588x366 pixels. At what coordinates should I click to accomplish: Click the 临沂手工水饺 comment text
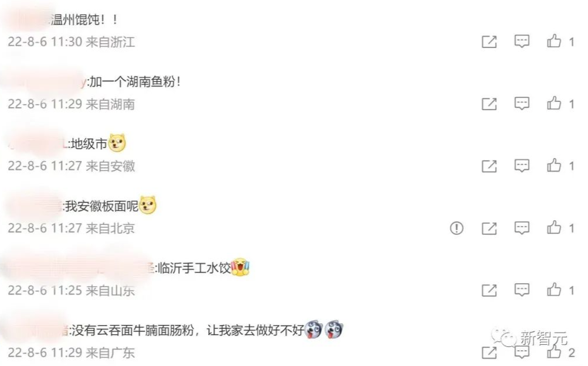(x=194, y=268)
